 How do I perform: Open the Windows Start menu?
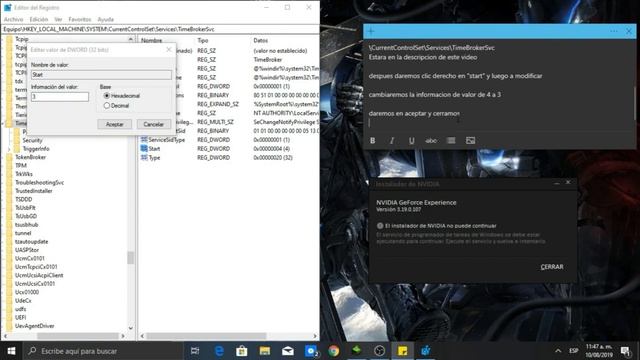(x=11, y=351)
